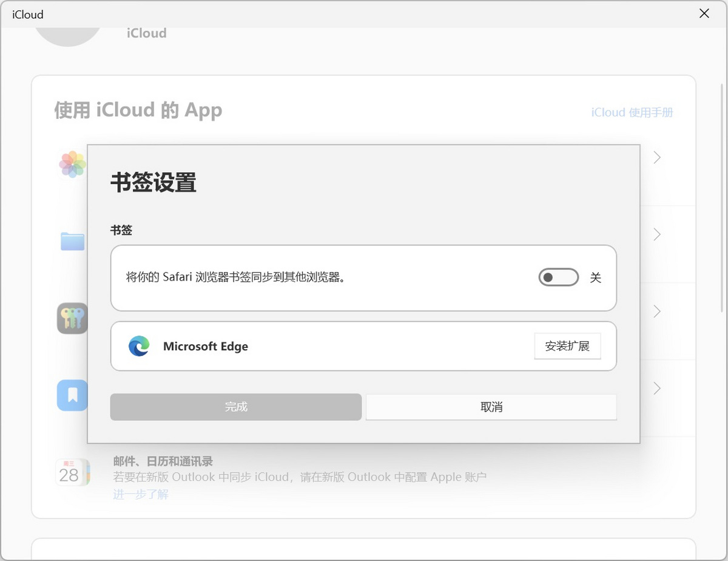
Task: Expand the Bookmarks row chevron
Action: pyautogui.click(x=657, y=389)
